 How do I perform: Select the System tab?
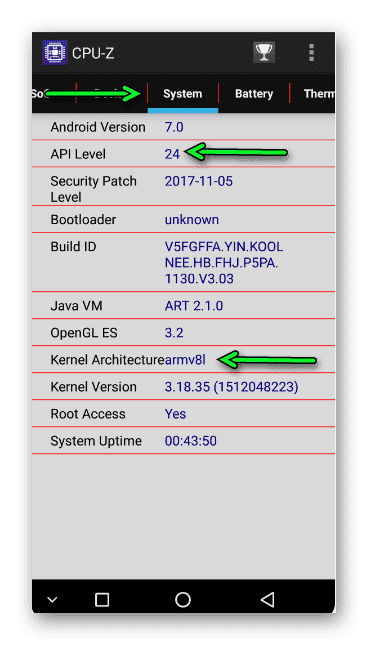pos(183,94)
